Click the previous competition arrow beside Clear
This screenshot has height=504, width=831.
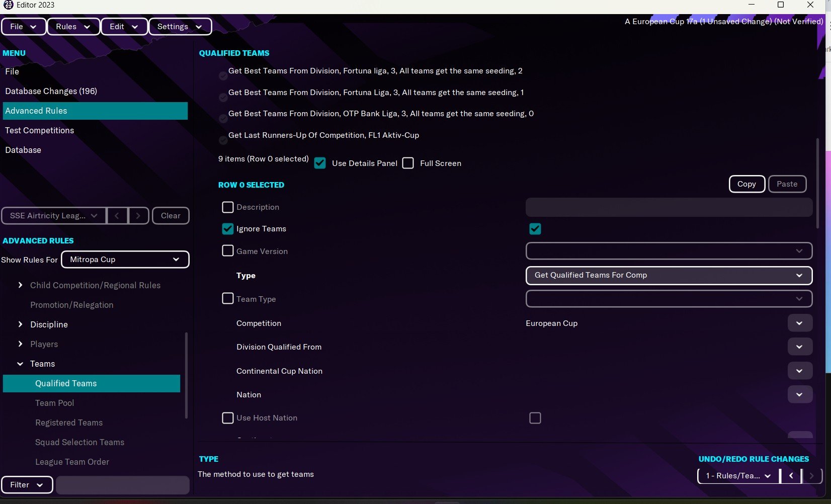click(x=117, y=216)
